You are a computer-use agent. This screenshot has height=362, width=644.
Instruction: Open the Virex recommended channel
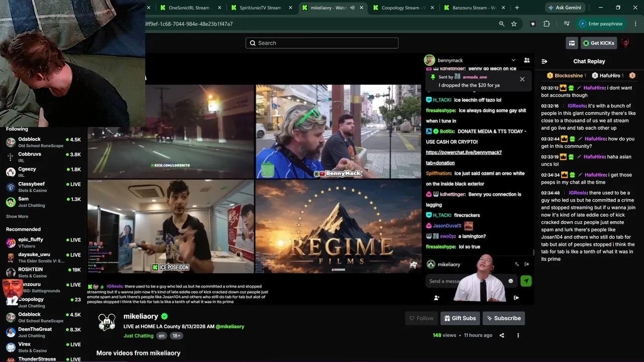click(44, 347)
